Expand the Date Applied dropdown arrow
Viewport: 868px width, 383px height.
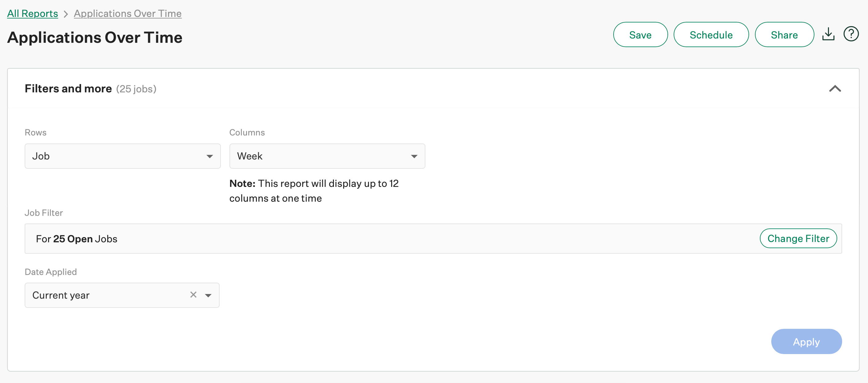click(208, 296)
